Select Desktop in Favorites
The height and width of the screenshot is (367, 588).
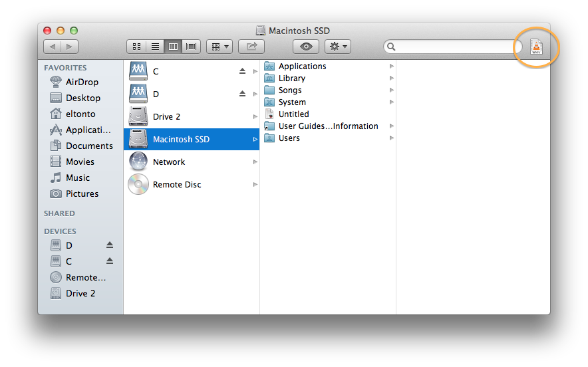pos(75,98)
